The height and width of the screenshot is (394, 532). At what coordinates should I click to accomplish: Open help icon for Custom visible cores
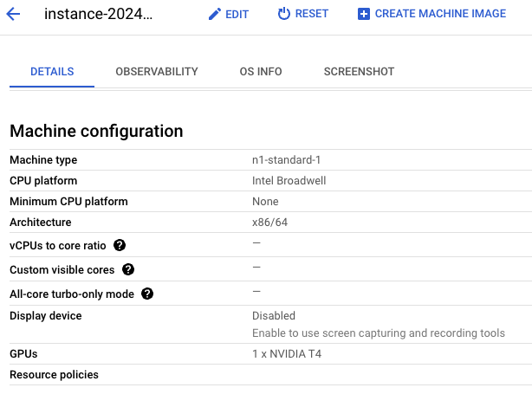128,269
